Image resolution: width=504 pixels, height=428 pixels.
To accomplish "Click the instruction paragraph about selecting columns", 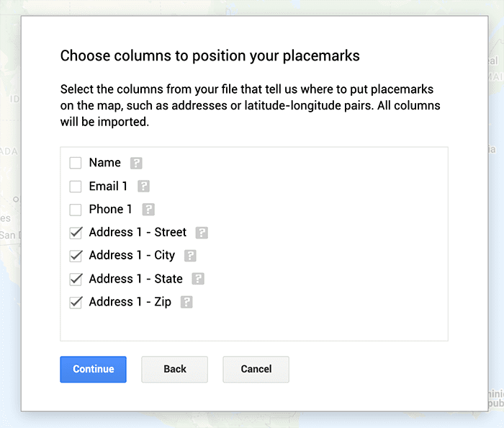I will (250, 106).
